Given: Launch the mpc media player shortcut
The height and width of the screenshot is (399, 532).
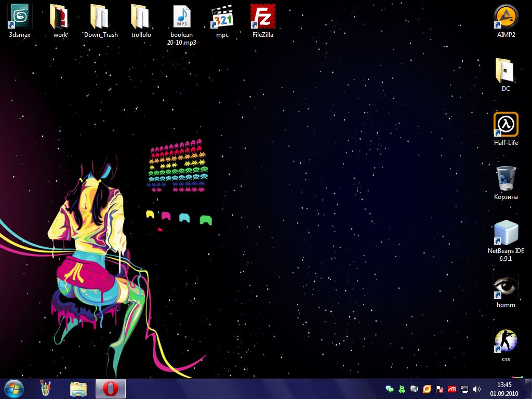Looking at the screenshot, I should pyautogui.click(x=222, y=17).
